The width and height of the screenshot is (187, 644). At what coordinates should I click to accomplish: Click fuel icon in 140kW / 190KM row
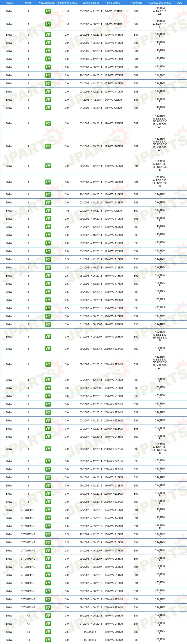click(48, 300)
